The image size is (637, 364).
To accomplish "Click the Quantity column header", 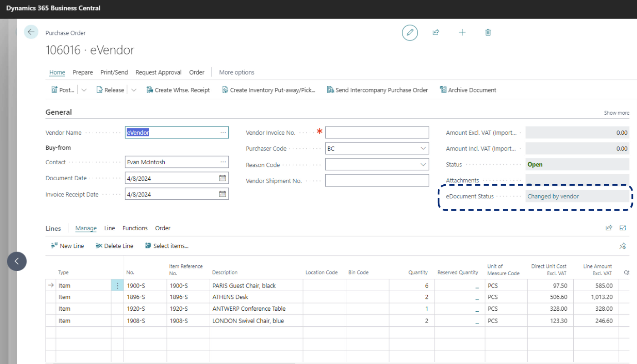I will (x=418, y=273).
